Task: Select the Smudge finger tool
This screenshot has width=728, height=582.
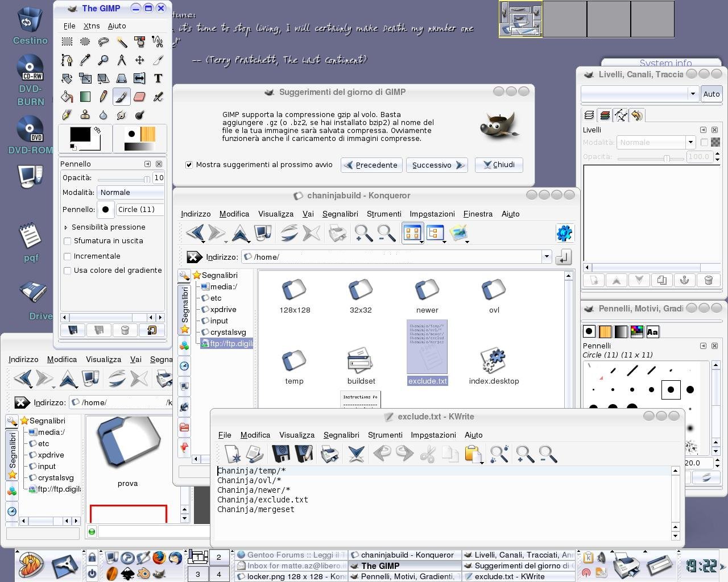Action: click(122, 115)
